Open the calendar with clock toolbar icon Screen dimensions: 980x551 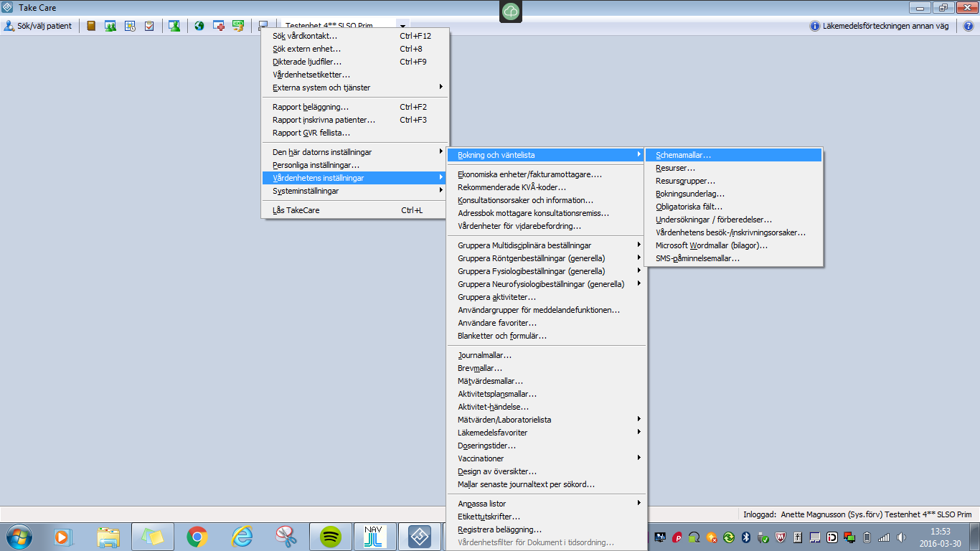coord(130,26)
